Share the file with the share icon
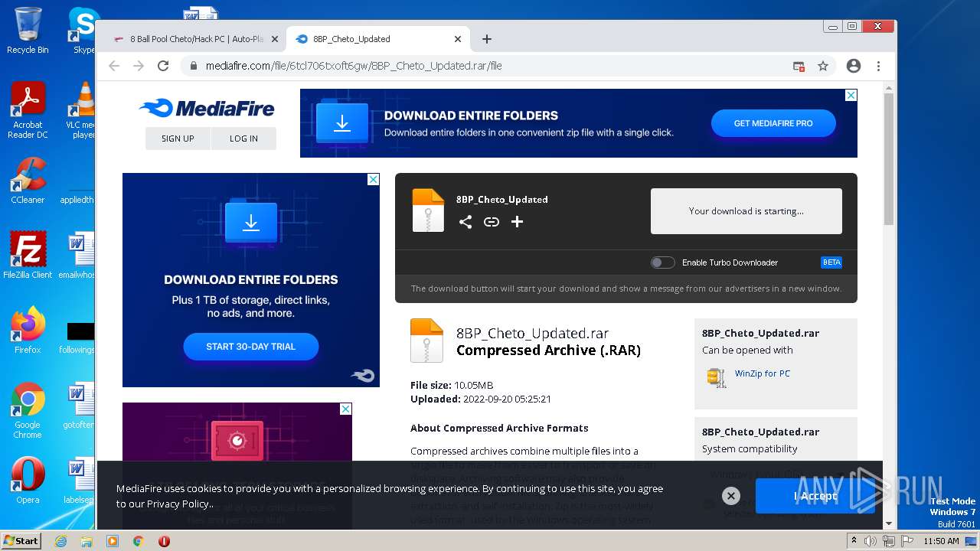This screenshot has height=551, width=980. (465, 222)
